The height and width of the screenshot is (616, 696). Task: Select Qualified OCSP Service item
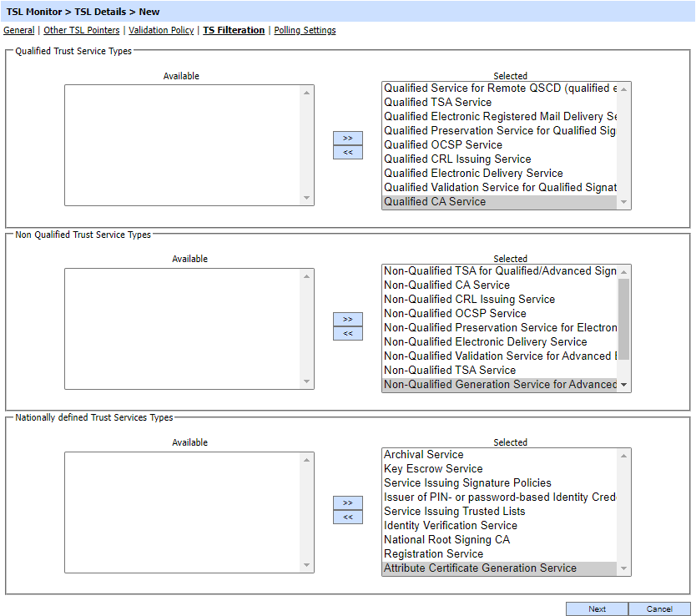(442, 144)
